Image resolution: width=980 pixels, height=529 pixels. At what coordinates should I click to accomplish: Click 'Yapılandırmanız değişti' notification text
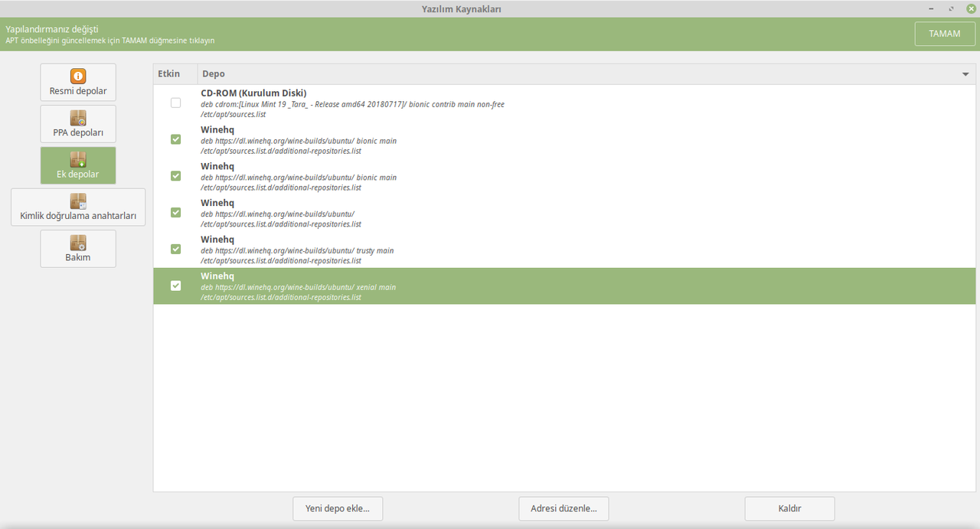pyautogui.click(x=52, y=29)
